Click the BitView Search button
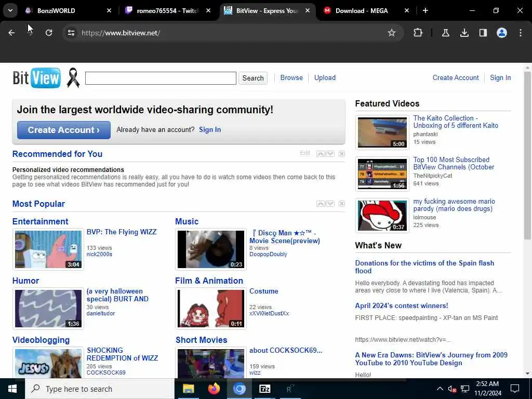 pyautogui.click(x=253, y=78)
